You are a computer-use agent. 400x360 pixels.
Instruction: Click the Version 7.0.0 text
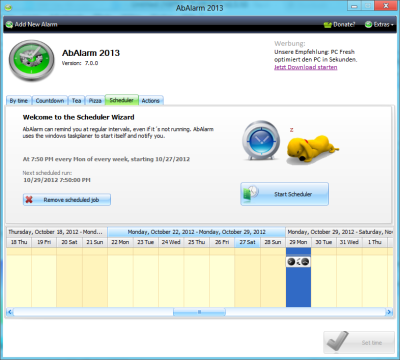(80, 63)
